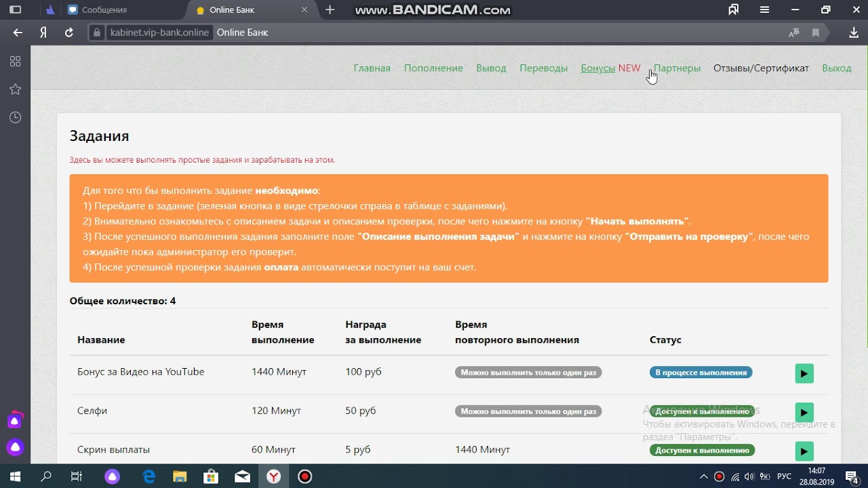This screenshot has height=488, width=868.
Task: Open the Бонусы NEW menu item
Action: (x=610, y=68)
